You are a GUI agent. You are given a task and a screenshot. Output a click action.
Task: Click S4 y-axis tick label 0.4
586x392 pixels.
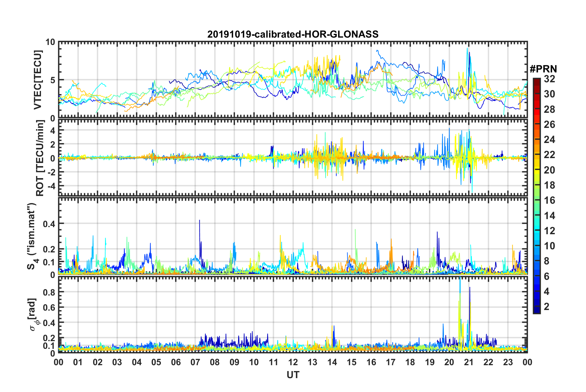point(49,224)
